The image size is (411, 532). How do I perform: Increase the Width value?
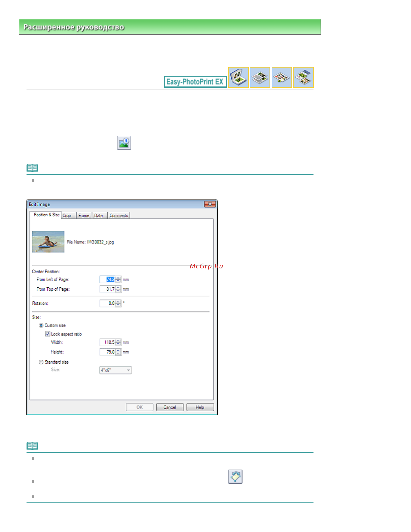pyautogui.click(x=118, y=341)
